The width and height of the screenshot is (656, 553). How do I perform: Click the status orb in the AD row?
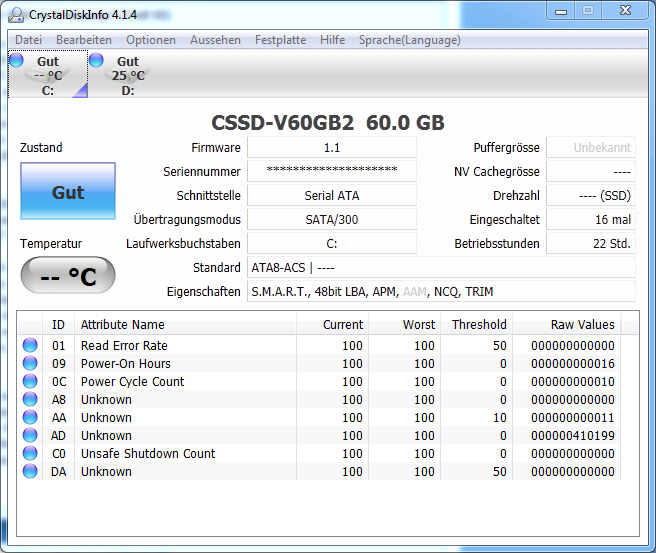pos(30,435)
